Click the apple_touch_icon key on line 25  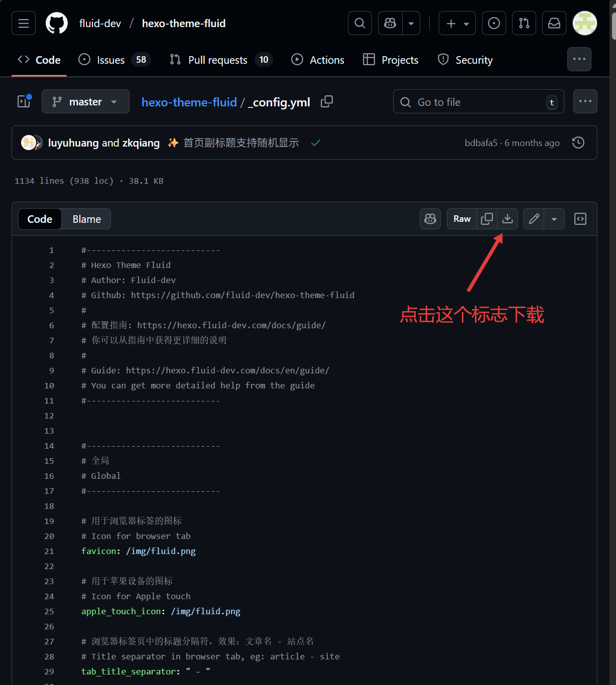click(121, 611)
